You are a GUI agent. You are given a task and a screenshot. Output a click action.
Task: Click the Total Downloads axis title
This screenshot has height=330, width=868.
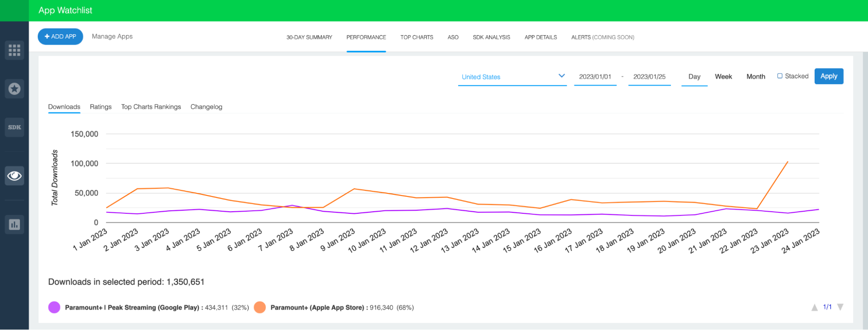(55, 178)
